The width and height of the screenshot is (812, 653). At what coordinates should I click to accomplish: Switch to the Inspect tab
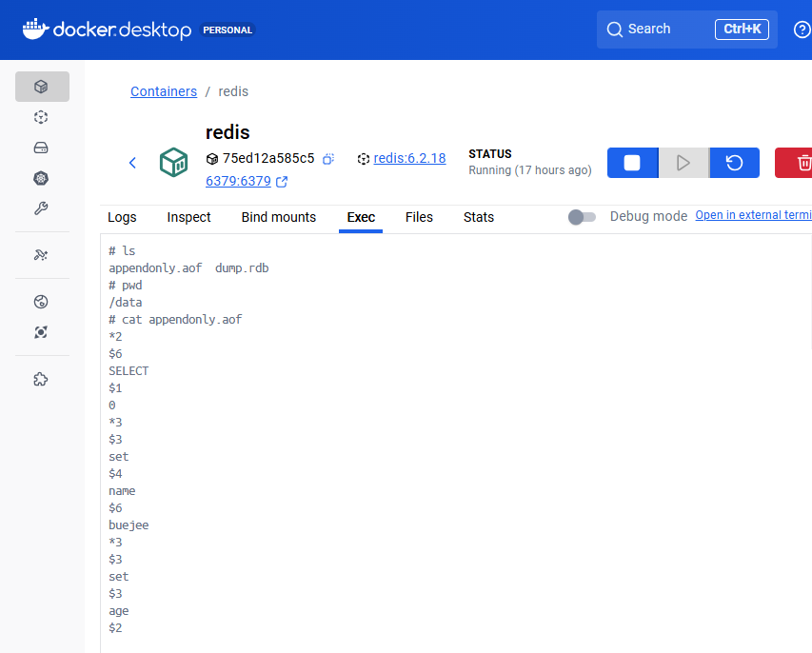point(188,217)
